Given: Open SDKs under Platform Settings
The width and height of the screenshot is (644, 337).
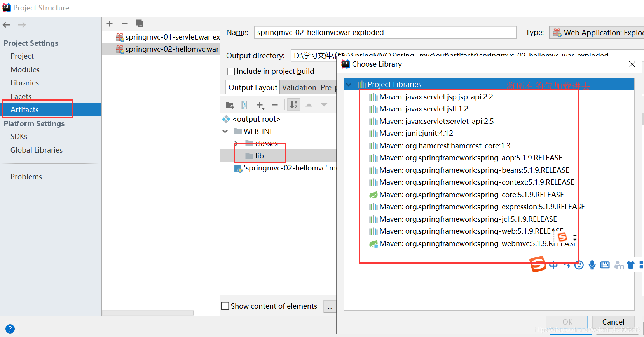Looking at the screenshot, I should (19, 136).
